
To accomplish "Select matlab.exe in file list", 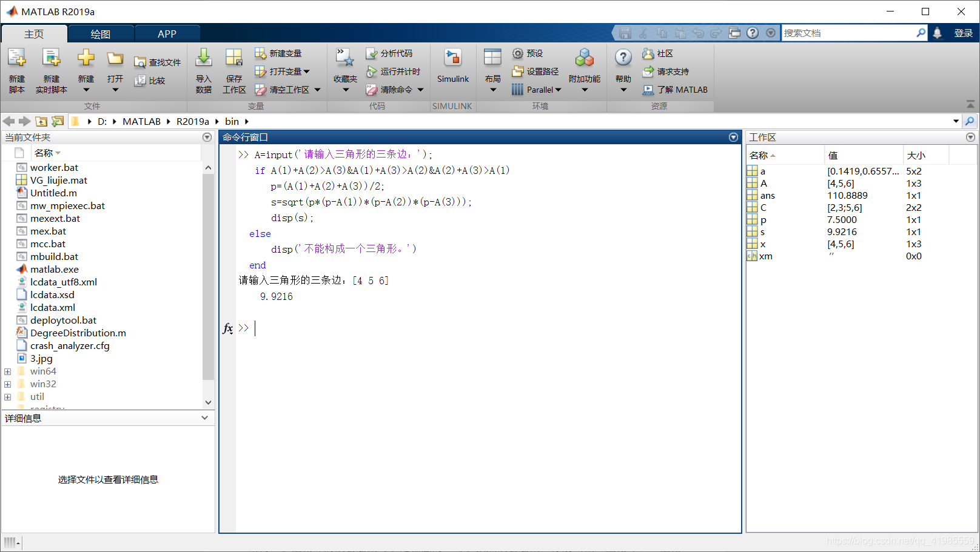I will click(x=55, y=269).
